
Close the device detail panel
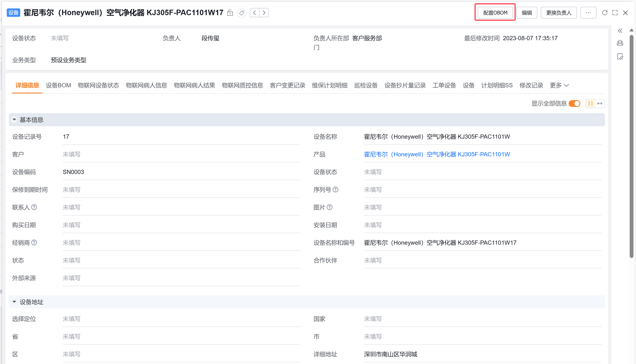(x=625, y=13)
